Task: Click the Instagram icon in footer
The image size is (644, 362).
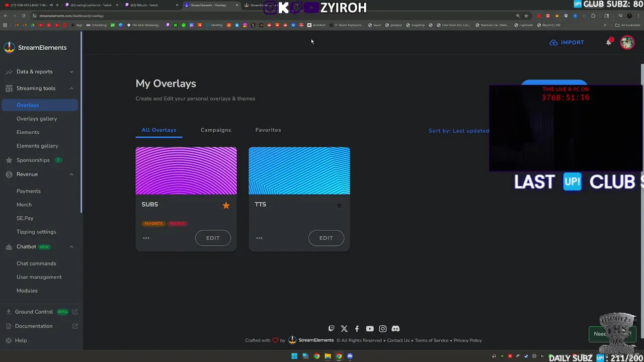Action: pos(382,328)
